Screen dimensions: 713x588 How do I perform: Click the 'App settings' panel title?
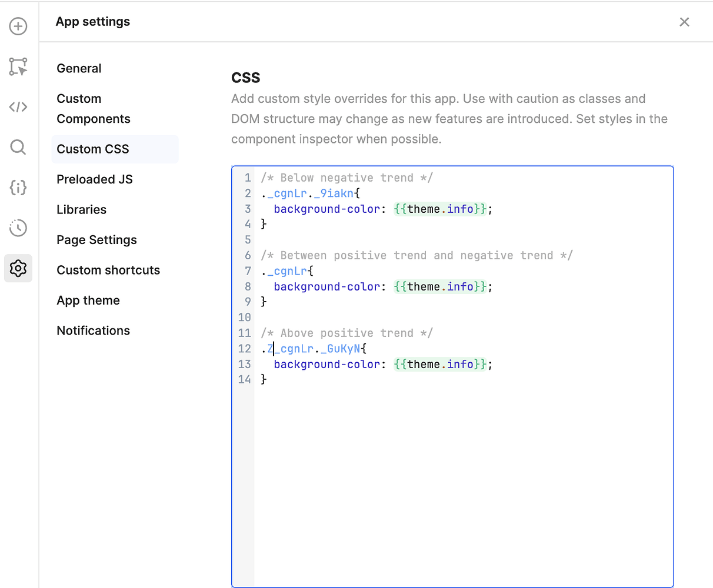[x=93, y=22]
